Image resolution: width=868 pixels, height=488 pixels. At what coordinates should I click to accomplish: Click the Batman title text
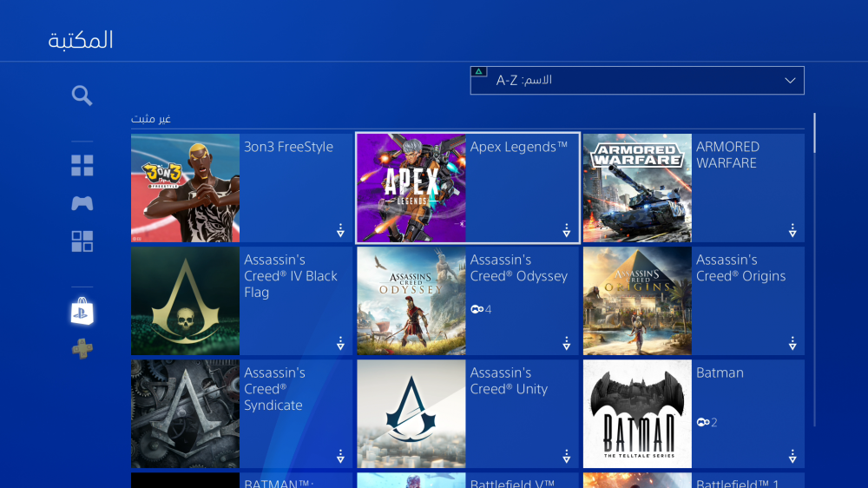720,373
